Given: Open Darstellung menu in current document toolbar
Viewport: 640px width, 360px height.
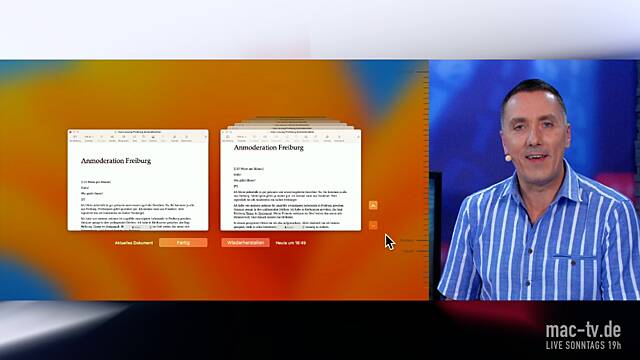Looking at the screenshot, I should (75, 138).
